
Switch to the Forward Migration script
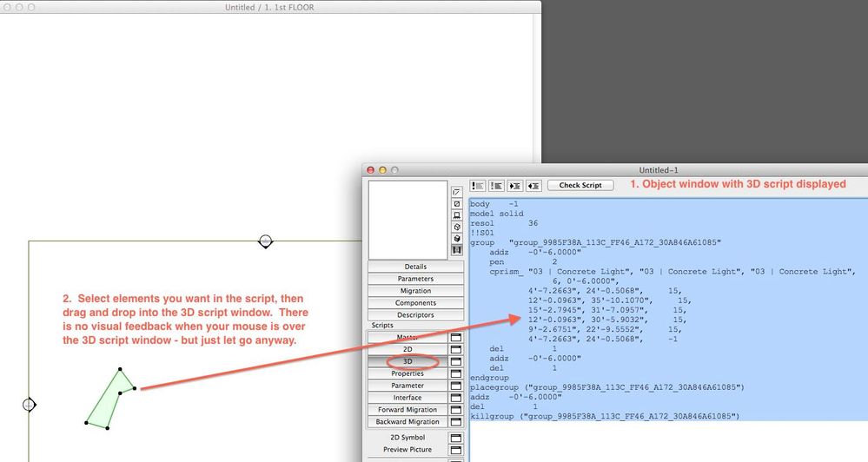click(407, 410)
